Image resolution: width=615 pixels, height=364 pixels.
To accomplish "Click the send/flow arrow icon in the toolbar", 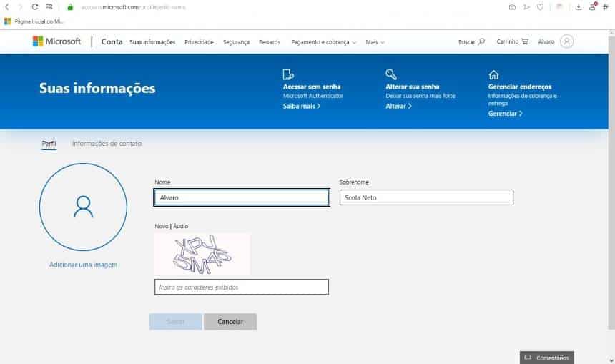I will pos(526,7).
